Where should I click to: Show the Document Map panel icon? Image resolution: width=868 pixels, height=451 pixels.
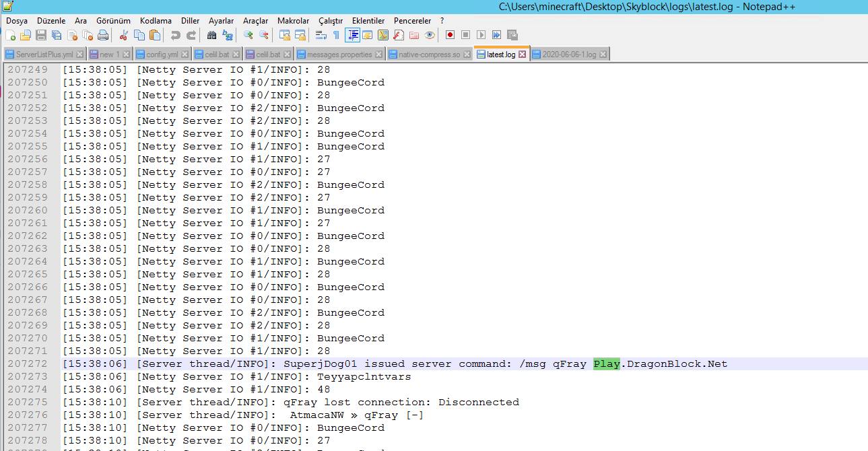click(x=383, y=35)
